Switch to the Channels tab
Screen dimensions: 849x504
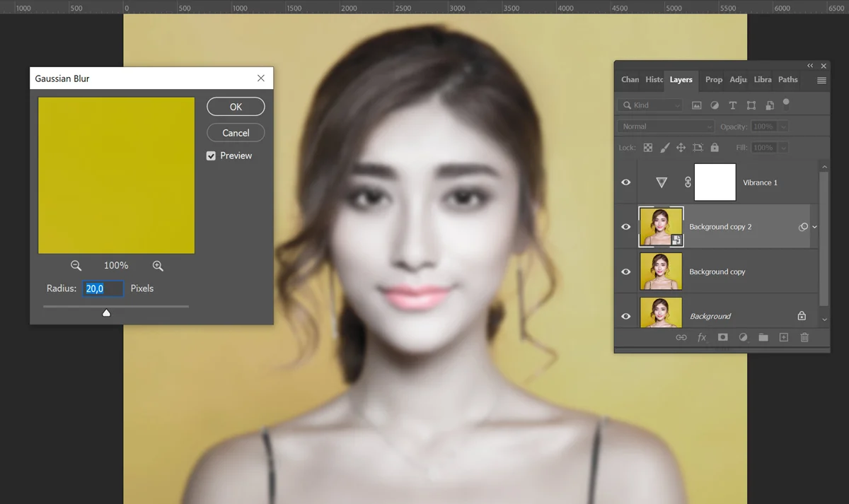coord(630,80)
